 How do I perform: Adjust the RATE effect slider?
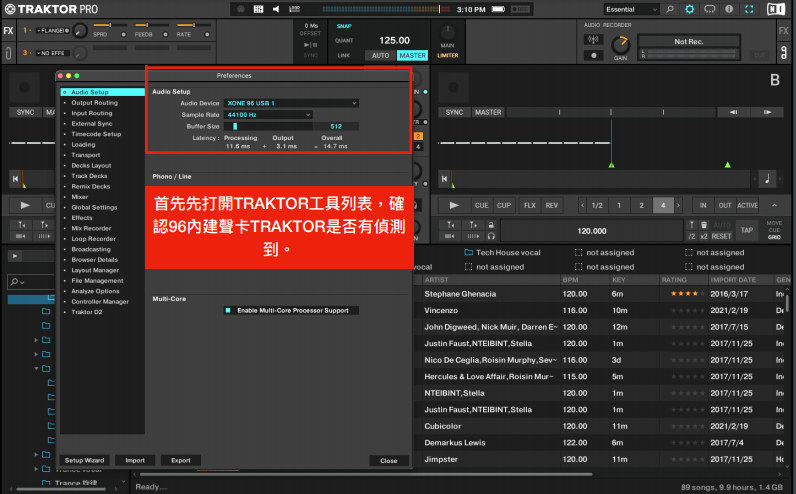click(x=193, y=25)
